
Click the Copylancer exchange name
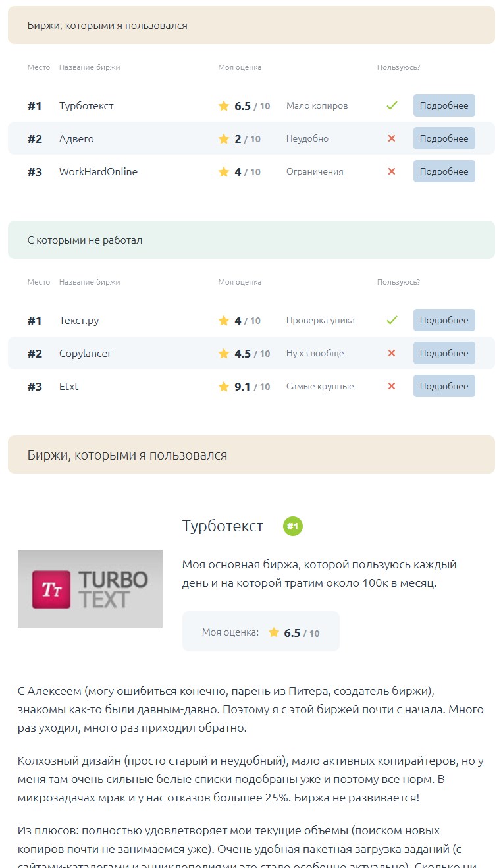click(86, 354)
